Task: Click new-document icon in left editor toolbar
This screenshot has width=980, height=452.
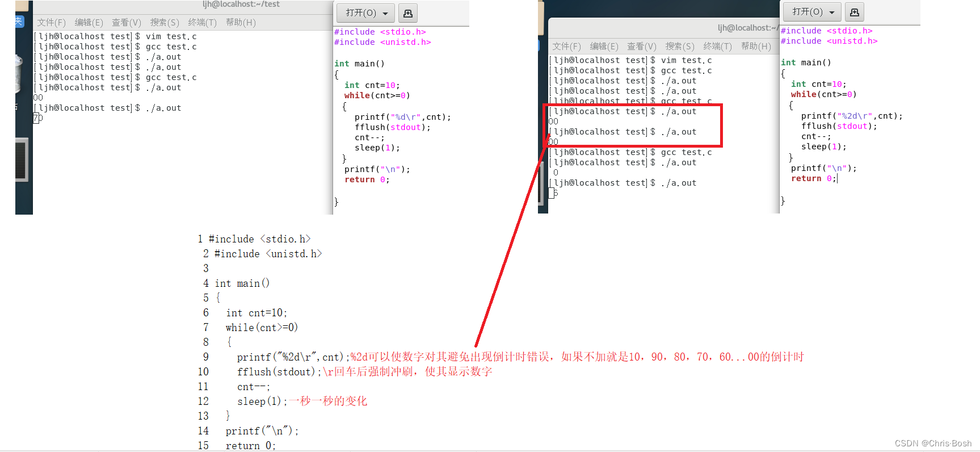Action: click(x=407, y=12)
